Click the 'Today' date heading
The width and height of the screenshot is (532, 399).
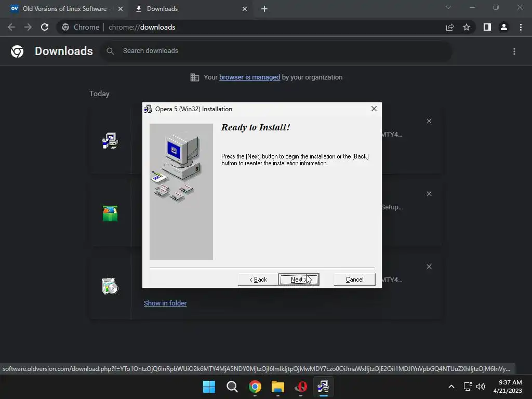coord(99,94)
